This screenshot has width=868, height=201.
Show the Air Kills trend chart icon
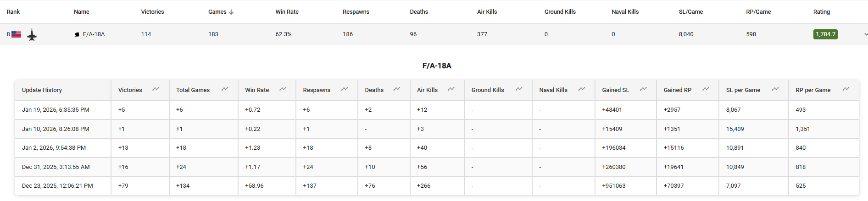451,89
